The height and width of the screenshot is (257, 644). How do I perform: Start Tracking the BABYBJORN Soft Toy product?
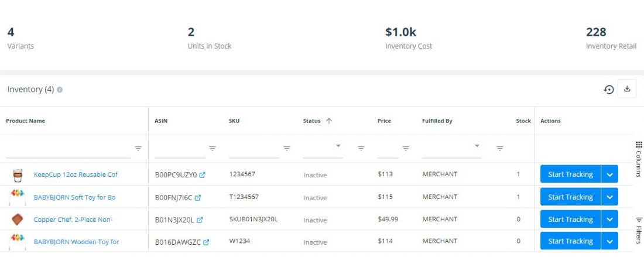tap(570, 197)
